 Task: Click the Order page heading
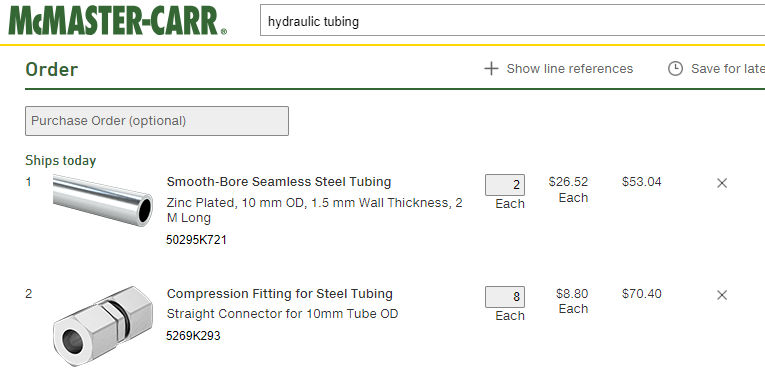coord(52,69)
